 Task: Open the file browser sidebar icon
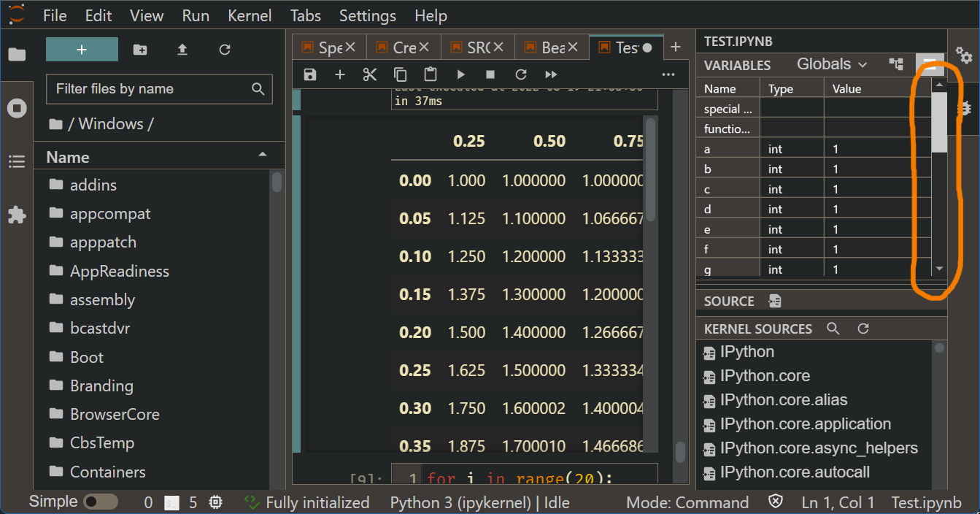[16, 53]
